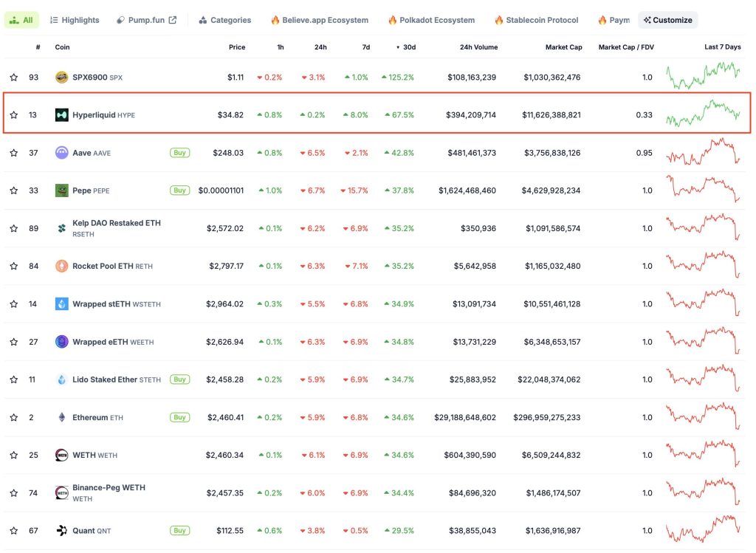
Task: Toggle star on the rank 25 WETH row
Action: 13,455
